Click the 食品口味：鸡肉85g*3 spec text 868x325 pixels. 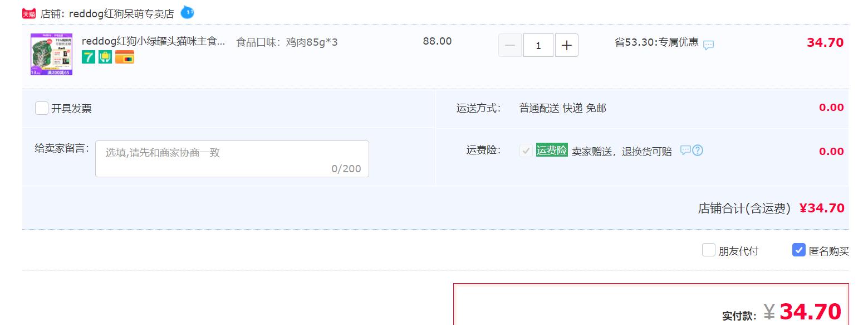click(287, 42)
